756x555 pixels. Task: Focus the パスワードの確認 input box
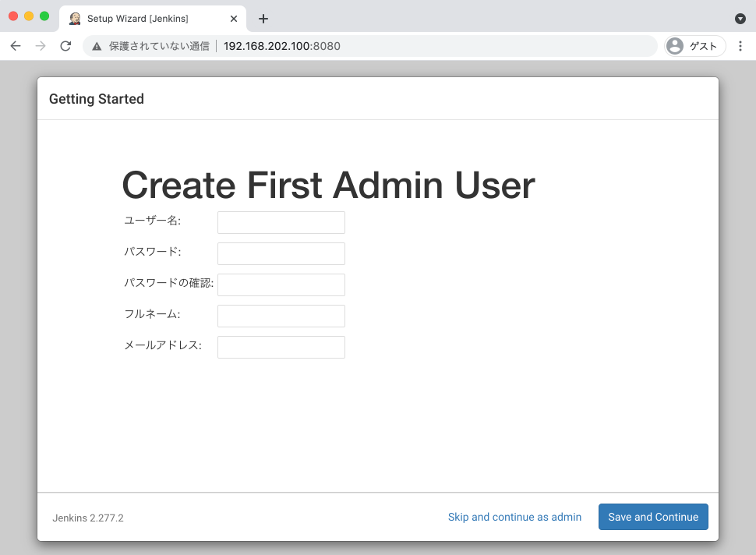point(281,285)
